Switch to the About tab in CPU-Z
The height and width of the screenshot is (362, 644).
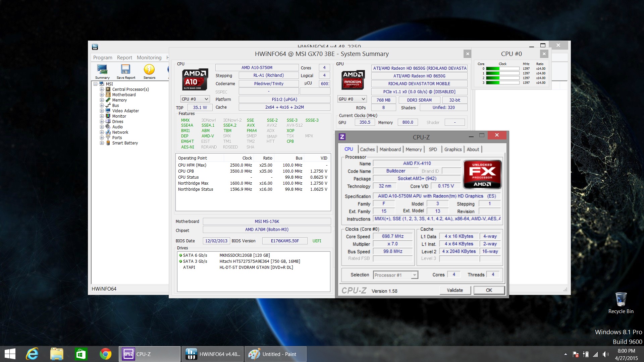473,149
